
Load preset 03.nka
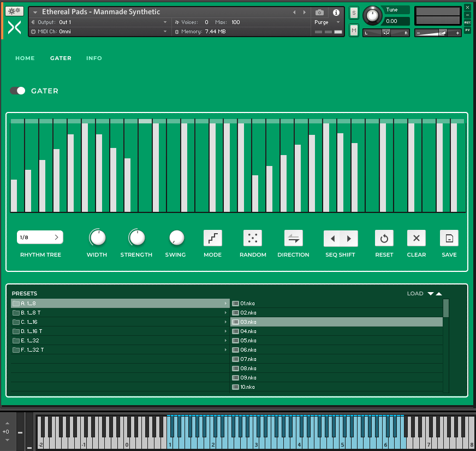pyautogui.click(x=336, y=322)
